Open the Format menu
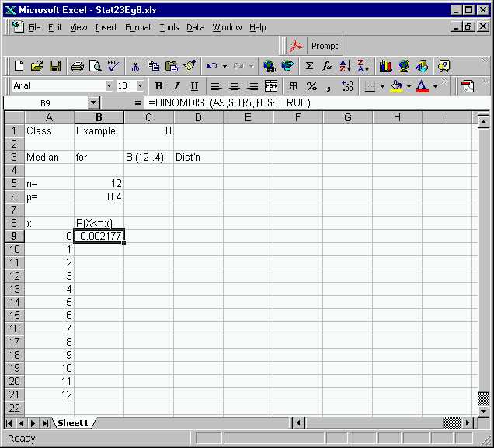 (x=138, y=27)
